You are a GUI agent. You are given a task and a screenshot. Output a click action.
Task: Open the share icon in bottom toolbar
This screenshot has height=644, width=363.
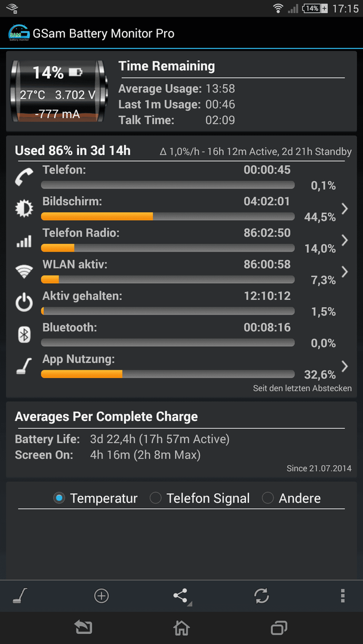tap(181, 596)
